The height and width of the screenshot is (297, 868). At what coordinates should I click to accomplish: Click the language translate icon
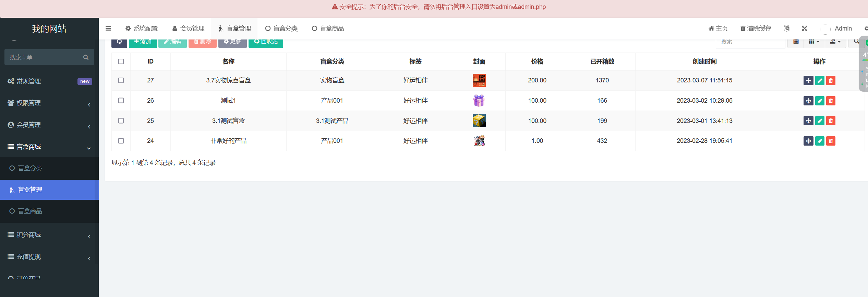[x=786, y=28]
